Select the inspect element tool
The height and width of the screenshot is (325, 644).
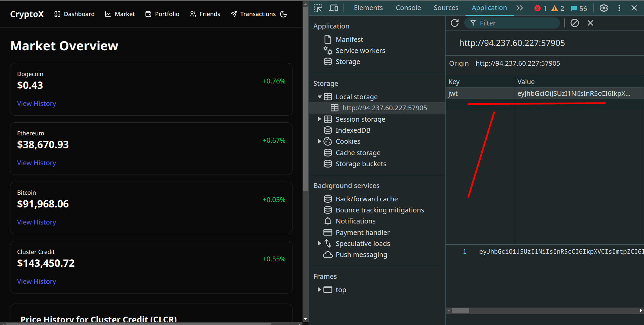click(x=317, y=8)
